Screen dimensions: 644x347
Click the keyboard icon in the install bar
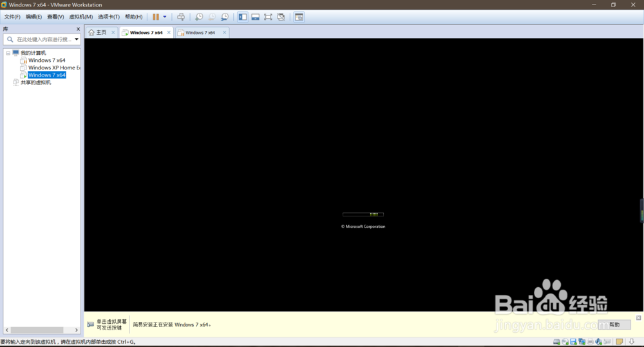90,324
